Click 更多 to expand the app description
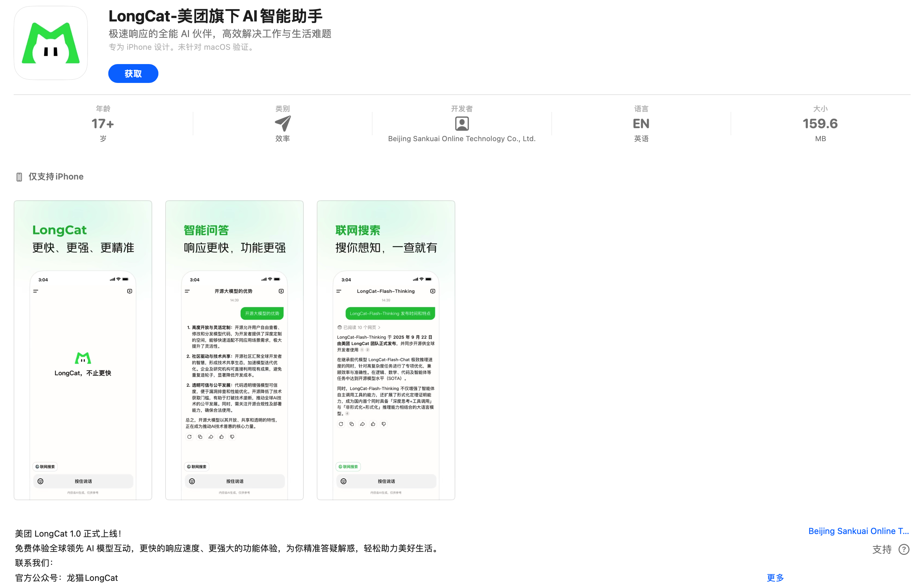 click(x=775, y=578)
